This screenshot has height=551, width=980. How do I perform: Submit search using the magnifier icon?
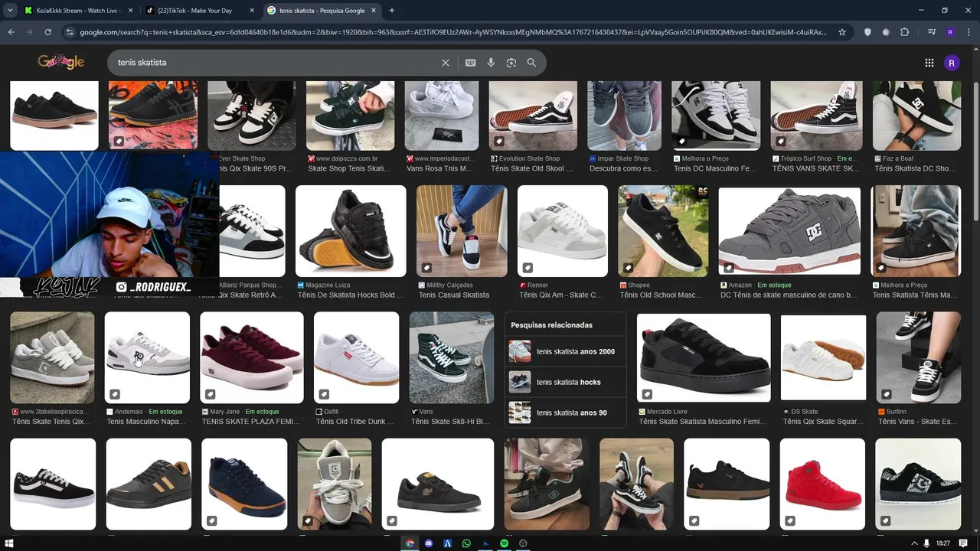531,63
